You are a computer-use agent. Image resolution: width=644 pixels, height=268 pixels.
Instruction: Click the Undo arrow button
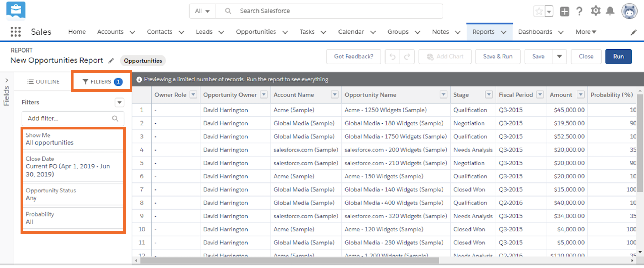pyautogui.click(x=392, y=57)
